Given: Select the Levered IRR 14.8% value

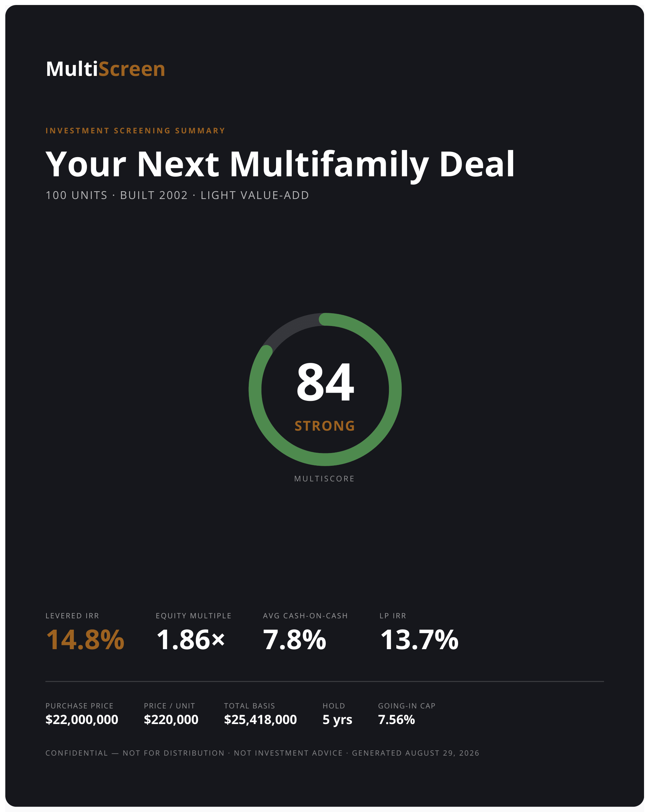Looking at the screenshot, I should click(85, 640).
